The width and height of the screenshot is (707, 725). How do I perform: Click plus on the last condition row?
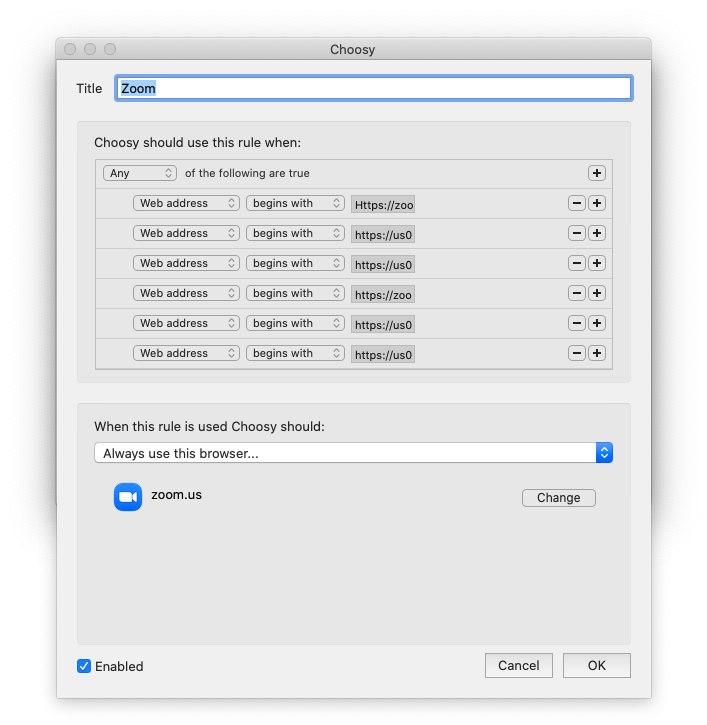(596, 353)
